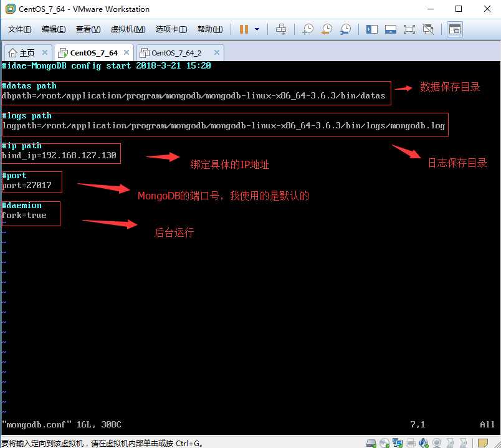Open the 查看(V) menu

coord(88,29)
